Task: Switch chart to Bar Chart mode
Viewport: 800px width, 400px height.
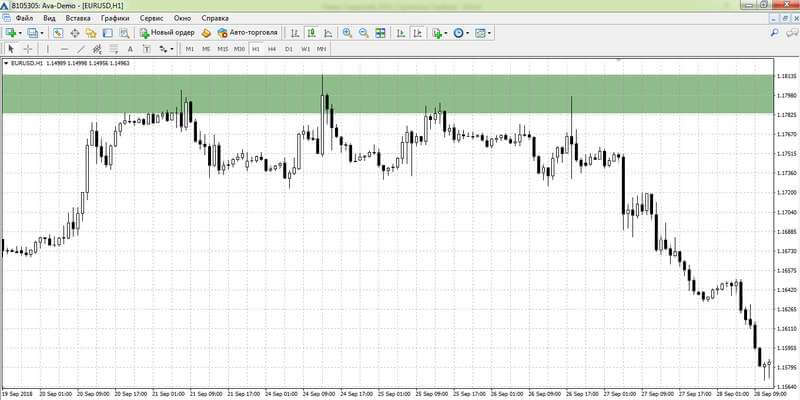Action: pos(294,33)
